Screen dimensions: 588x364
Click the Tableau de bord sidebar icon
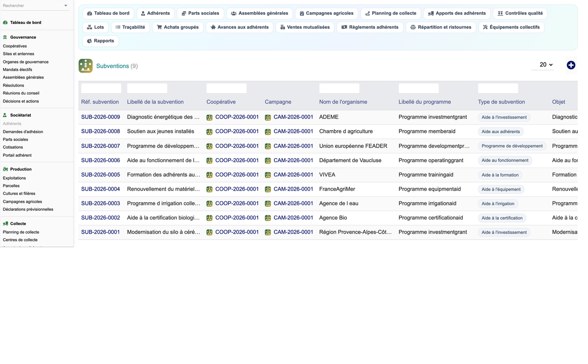[x=5, y=23]
